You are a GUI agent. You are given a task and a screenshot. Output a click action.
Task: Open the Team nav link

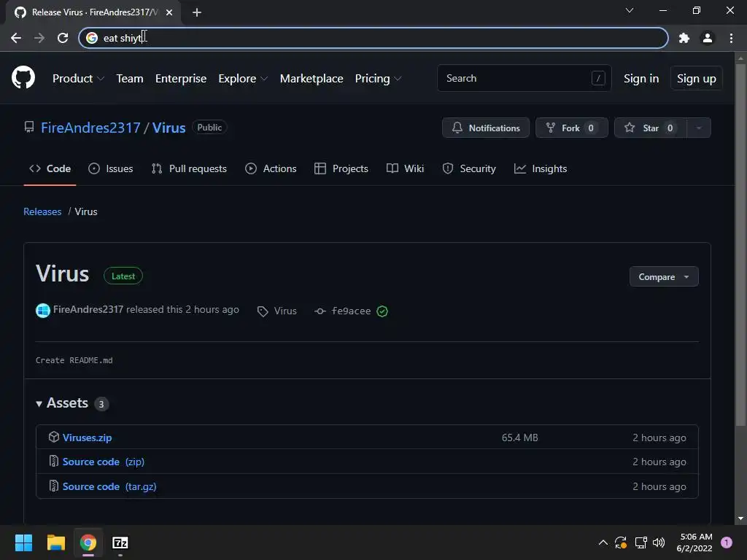tap(130, 79)
